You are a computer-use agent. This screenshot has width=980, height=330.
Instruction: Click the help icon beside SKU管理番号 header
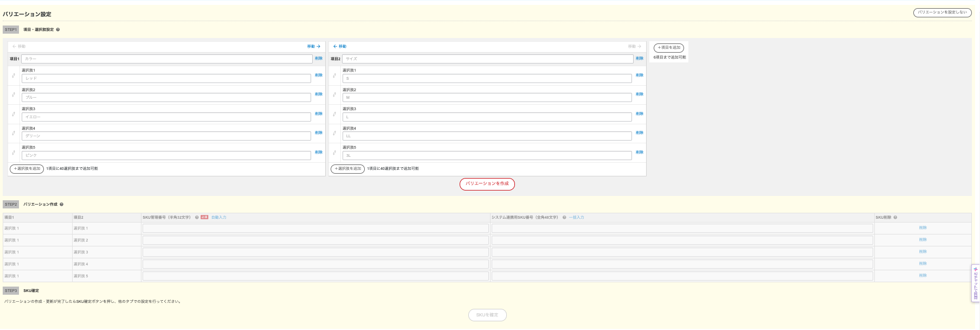[x=197, y=218]
